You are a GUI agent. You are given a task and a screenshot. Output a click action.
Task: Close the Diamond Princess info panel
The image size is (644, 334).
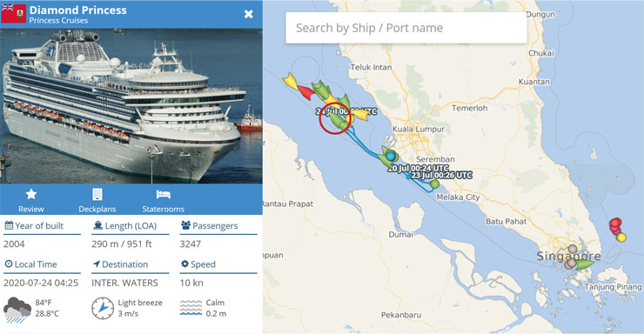tap(249, 14)
